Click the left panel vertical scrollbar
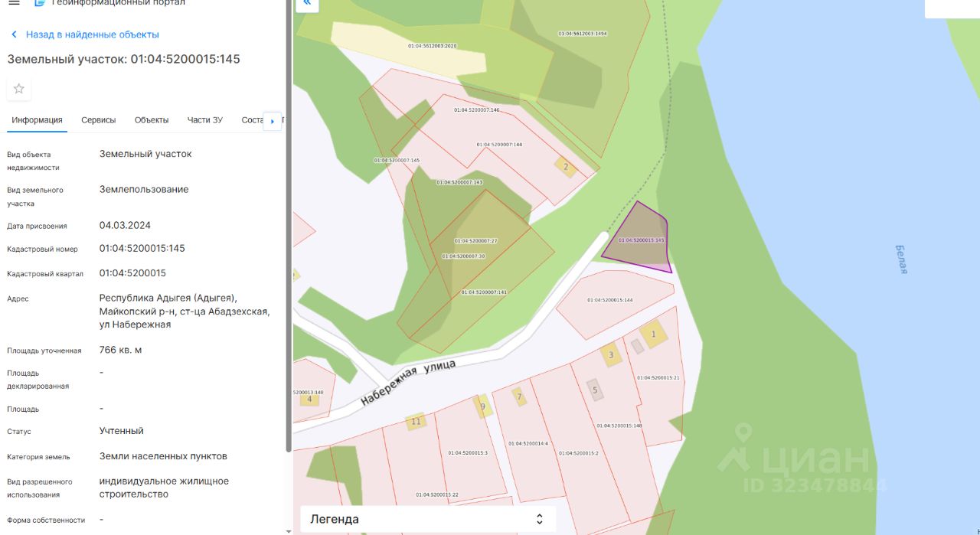The height and width of the screenshot is (535, 980). (x=289, y=226)
